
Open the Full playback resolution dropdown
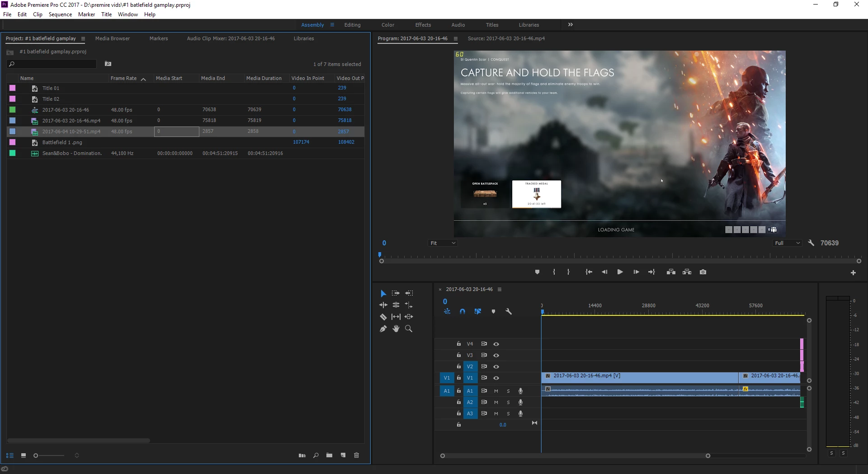click(x=787, y=243)
